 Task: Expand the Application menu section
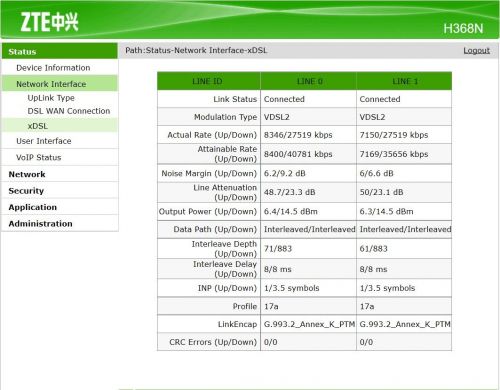(x=33, y=207)
